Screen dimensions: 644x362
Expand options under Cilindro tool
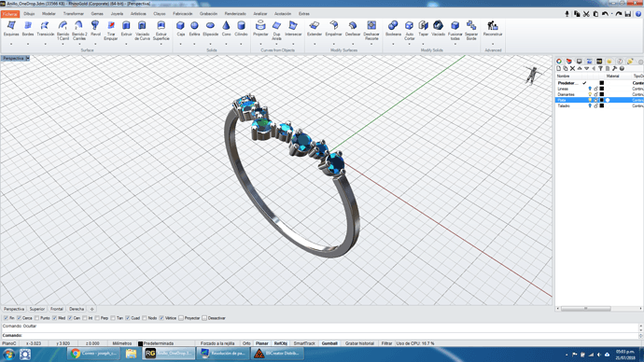[x=241, y=44]
